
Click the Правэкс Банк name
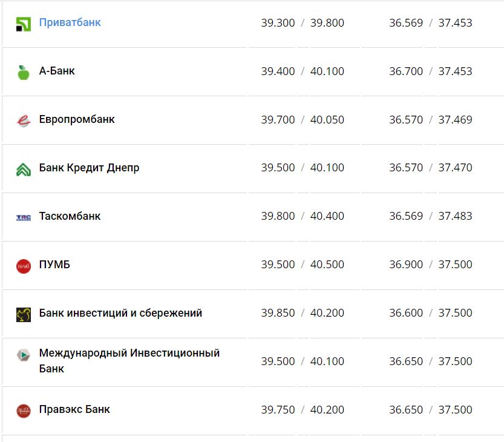[x=74, y=410]
